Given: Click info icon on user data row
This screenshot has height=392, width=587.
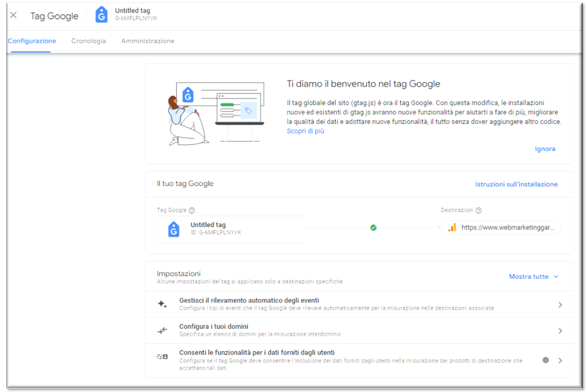Looking at the screenshot, I should point(546,360).
